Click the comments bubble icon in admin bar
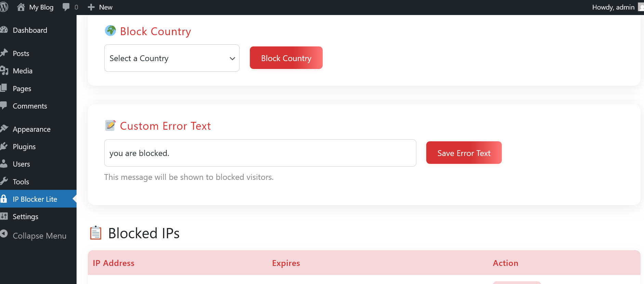This screenshot has width=644, height=284. [x=66, y=7]
